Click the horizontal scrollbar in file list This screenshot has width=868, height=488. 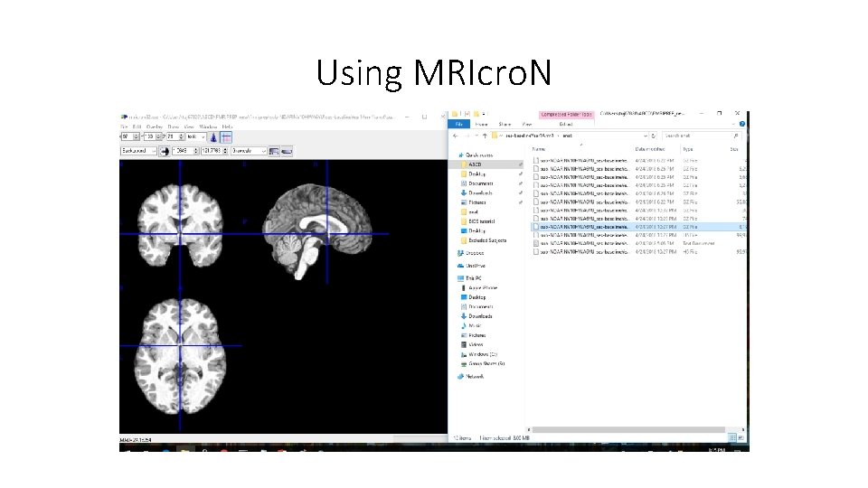click(x=627, y=430)
